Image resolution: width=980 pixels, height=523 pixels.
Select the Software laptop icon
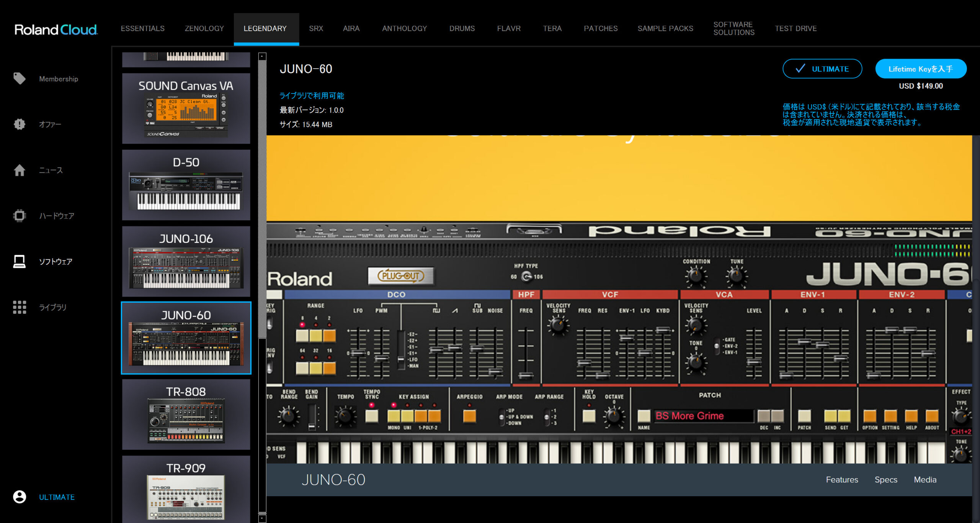pyautogui.click(x=19, y=261)
